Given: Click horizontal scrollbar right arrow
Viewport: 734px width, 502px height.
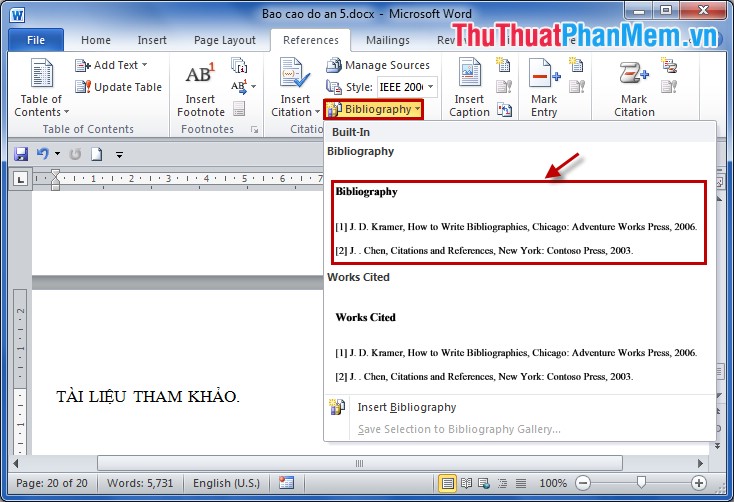Looking at the screenshot, I should coord(700,463).
